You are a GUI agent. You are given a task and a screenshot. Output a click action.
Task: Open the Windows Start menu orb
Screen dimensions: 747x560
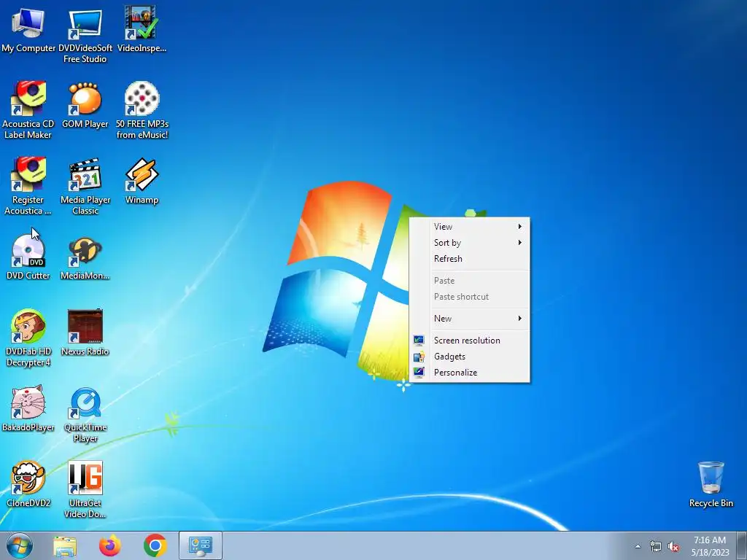click(x=20, y=545)
